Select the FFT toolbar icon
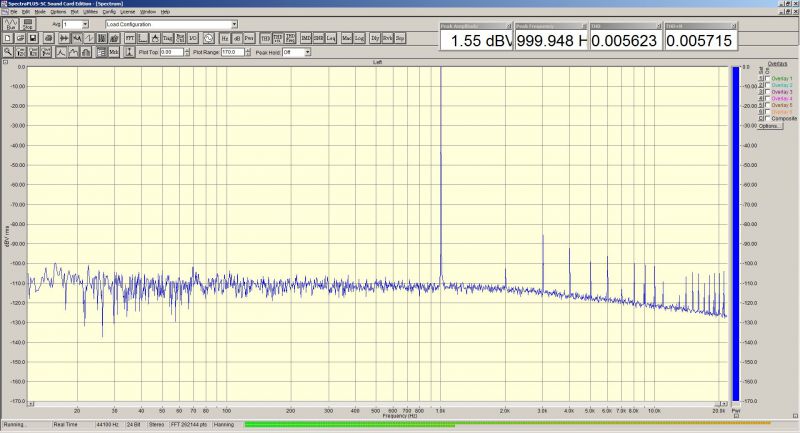The width and height of the screenshot is (800, 433). click(x=130, y=38)
